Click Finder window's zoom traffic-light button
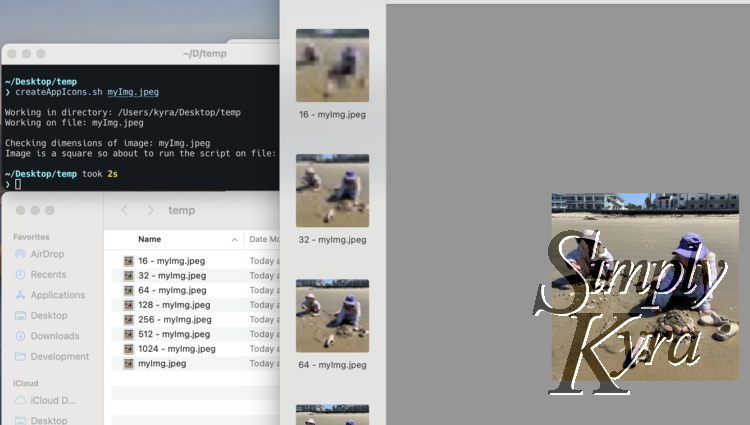This screenshot has width=750, height=425. coord(50,210)
